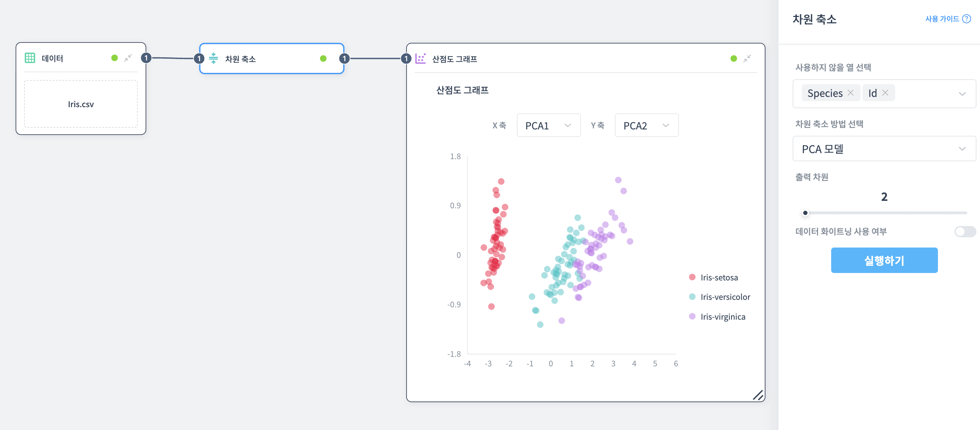The width and height of the screenshot is (980, 430).
Task: Expand the PCA 모델 method dropdown
Action: tap(884, 149)
